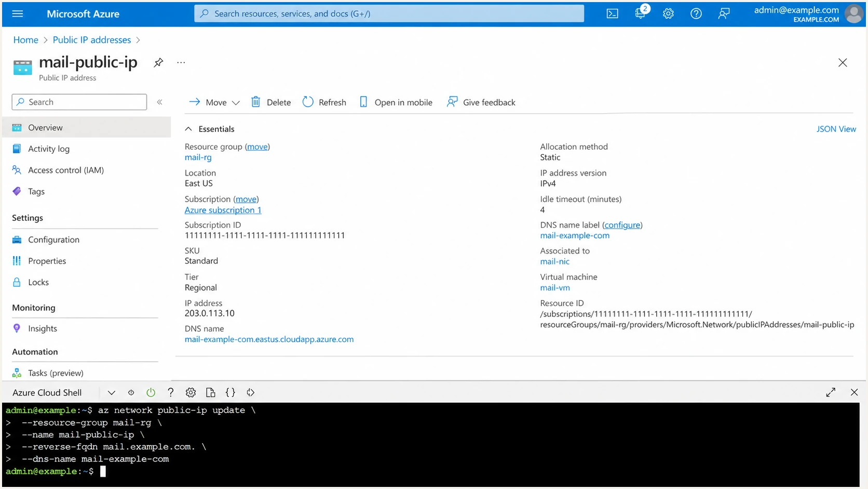The width and height of the screenshot is (868, 489).
Task: Click the Static allocation method value
Action: click(x=550, y=157)
